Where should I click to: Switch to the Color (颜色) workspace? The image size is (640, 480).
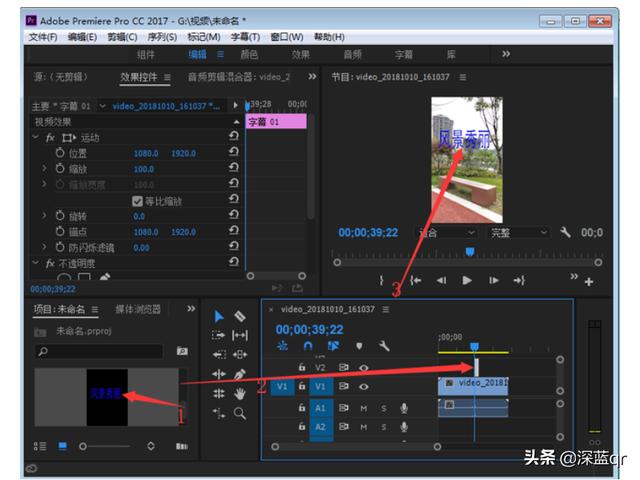(x=249, y=54)
